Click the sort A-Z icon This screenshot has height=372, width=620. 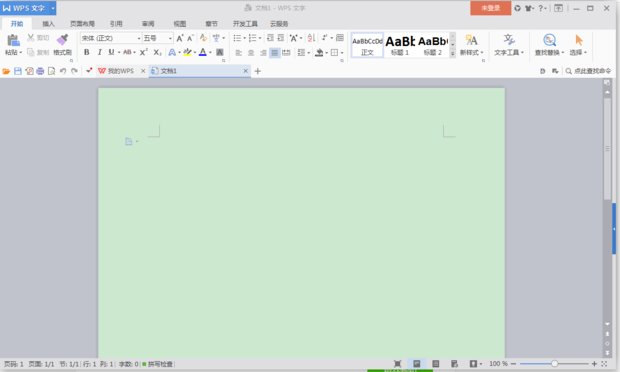click(x=312, y=38)
